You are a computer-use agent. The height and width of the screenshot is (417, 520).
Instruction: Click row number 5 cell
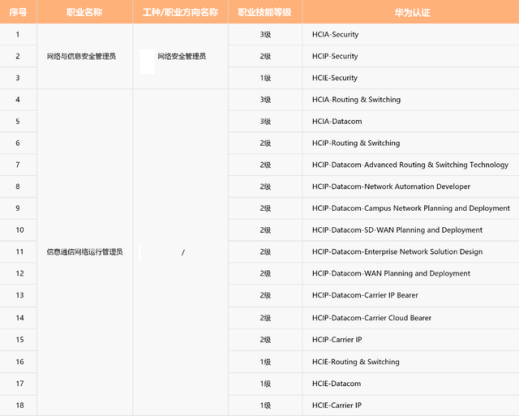(x=18, y=121)
